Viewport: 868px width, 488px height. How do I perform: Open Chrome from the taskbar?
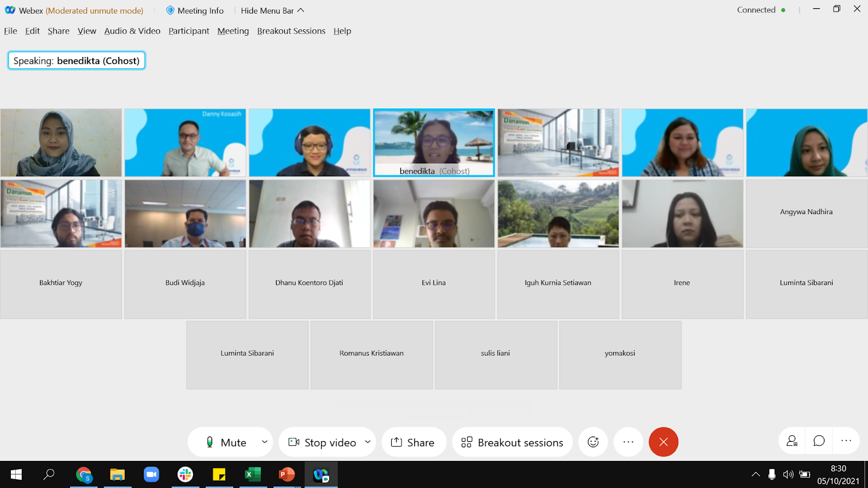(84, 475)
